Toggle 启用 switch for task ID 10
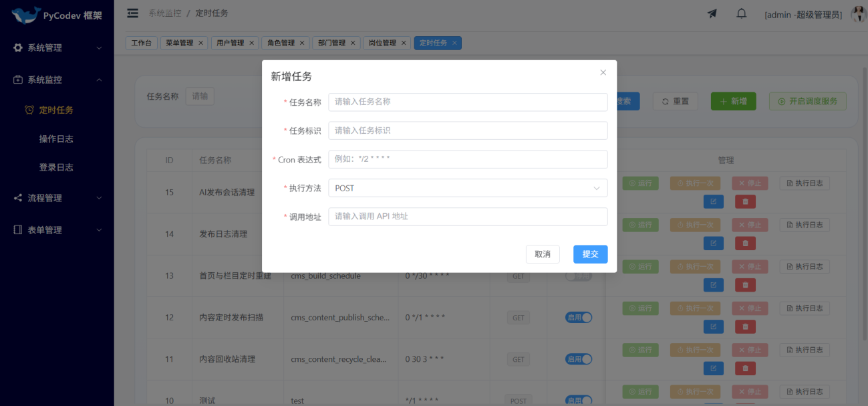Image resolution: width=868 pixels, height=406 pixels. [579, 401]
